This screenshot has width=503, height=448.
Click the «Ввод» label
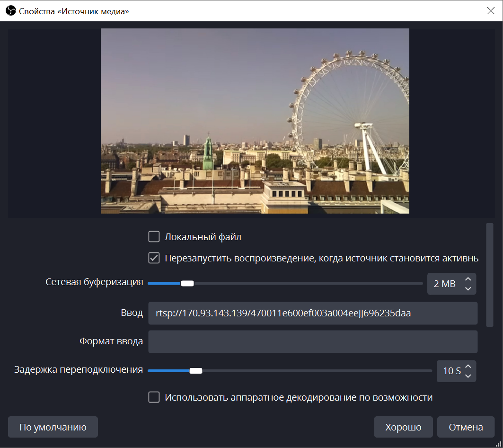tap(132, 313)
